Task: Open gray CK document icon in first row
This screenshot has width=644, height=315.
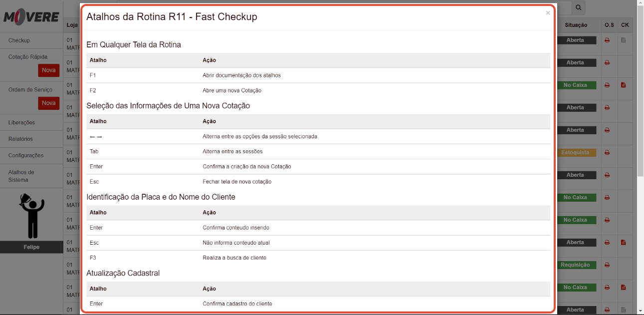Action: point(624,40)
